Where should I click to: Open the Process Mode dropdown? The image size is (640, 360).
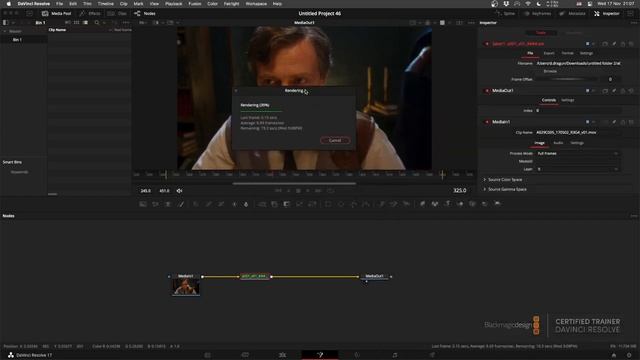pos(578,153)
